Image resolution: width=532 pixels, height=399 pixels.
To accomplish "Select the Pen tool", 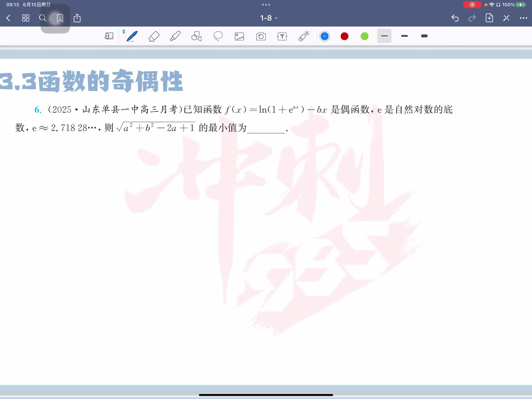I will coord(132,36).
